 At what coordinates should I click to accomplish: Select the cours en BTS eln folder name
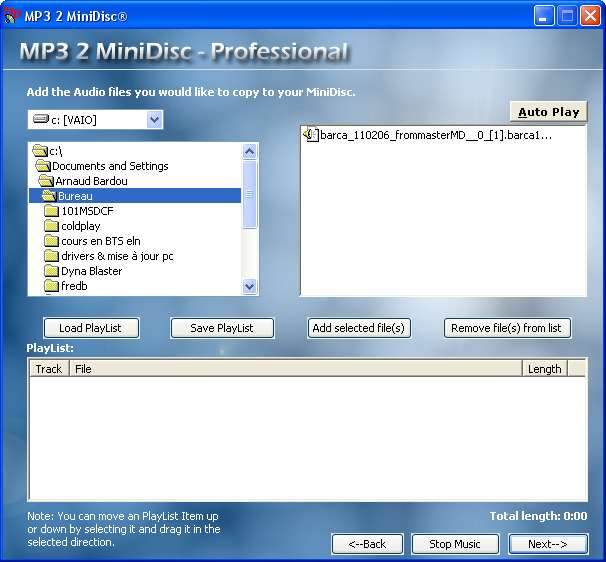100,241
